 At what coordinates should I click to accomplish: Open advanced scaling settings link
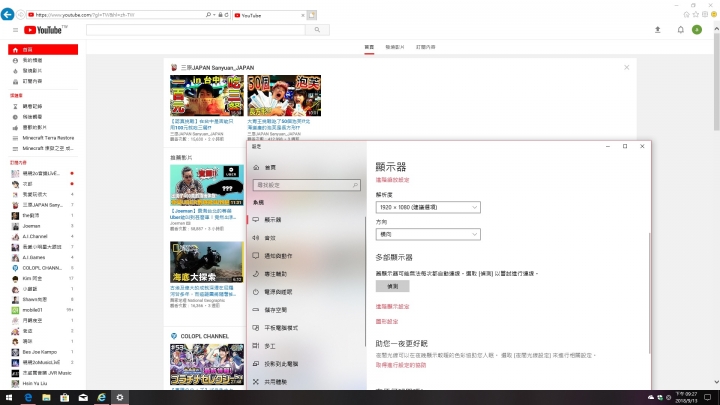coord(392,180)
